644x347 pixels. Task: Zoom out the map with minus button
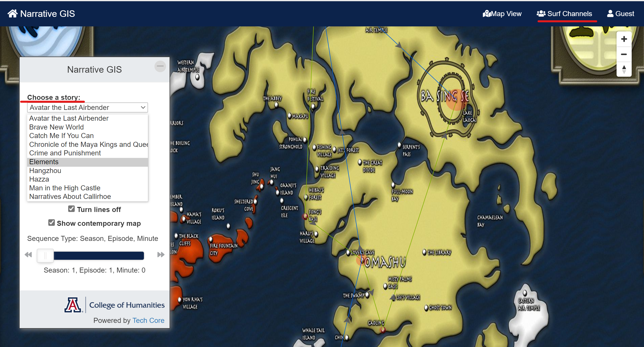click(624, 54)
